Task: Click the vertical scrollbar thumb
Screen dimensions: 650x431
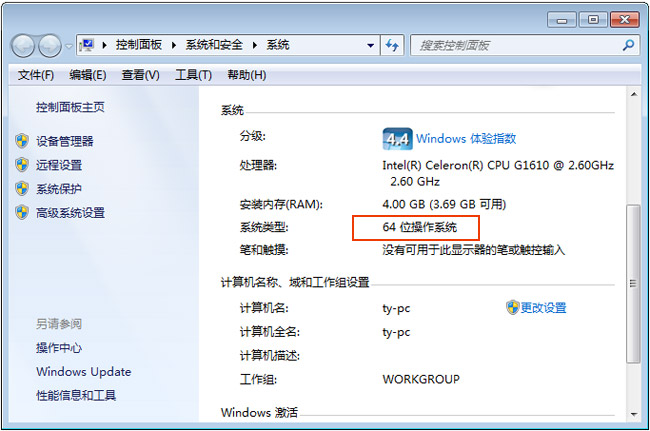Action: pos(633,284)
